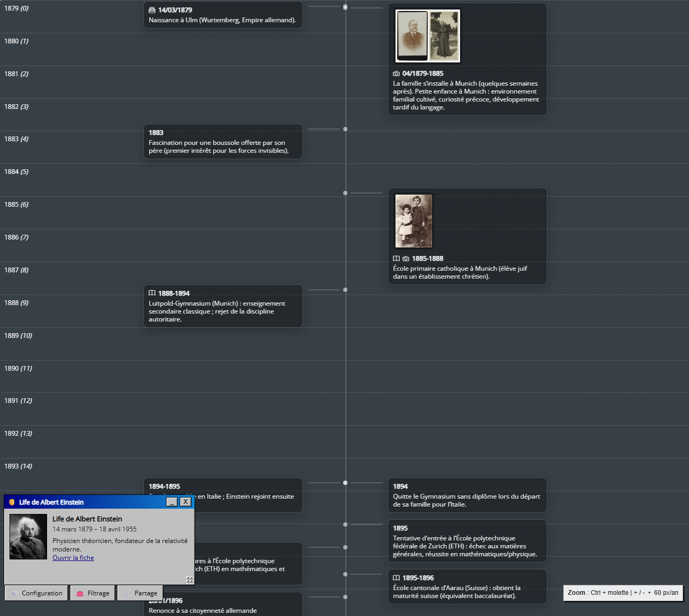Click the camera icon on the 1885-1888 school card
689x616 pixels.
pos(405,258)
